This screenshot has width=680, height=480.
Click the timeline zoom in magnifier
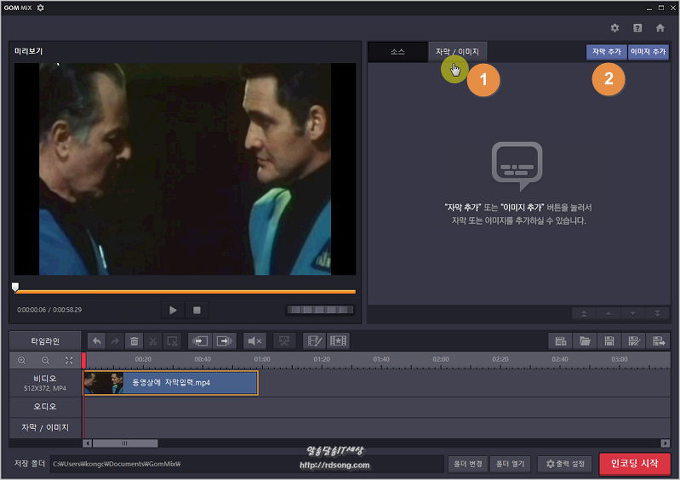pos(22,359)
